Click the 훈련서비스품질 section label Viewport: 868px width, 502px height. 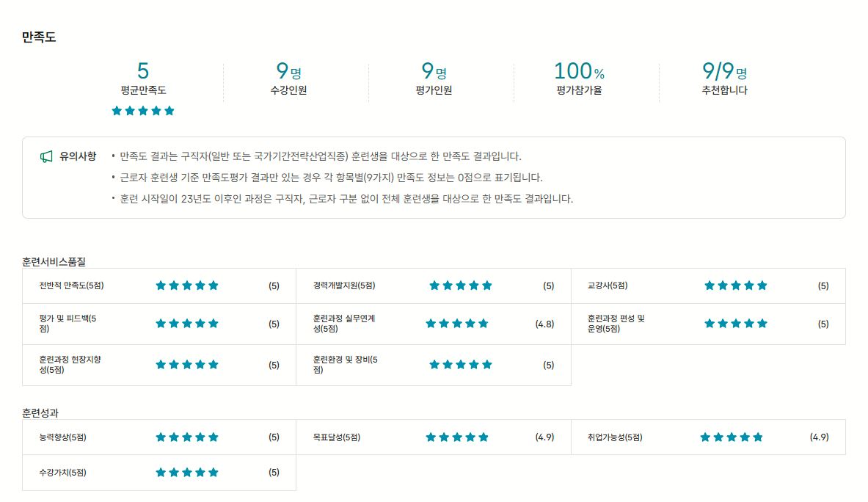coord(54,261)
